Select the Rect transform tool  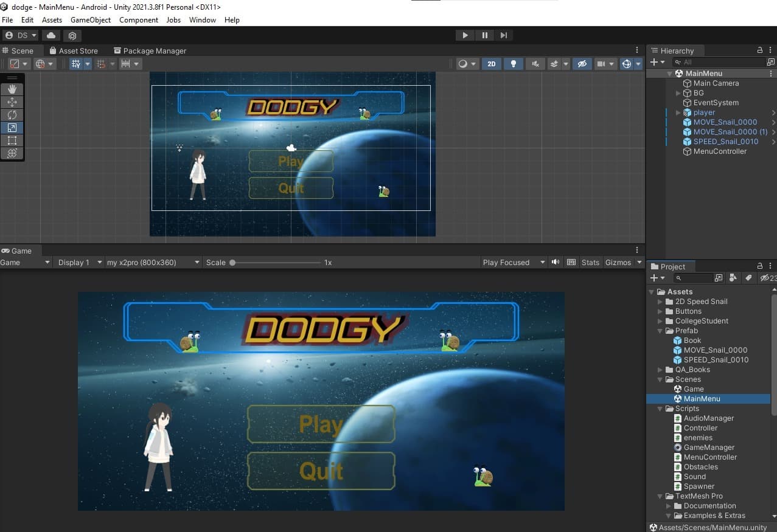[12, 140]
